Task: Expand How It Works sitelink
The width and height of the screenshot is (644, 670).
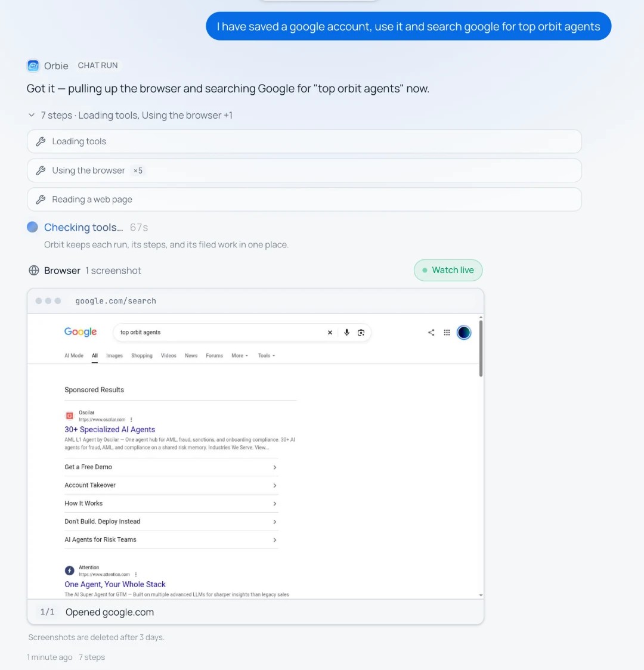Action: coord(171,503)
